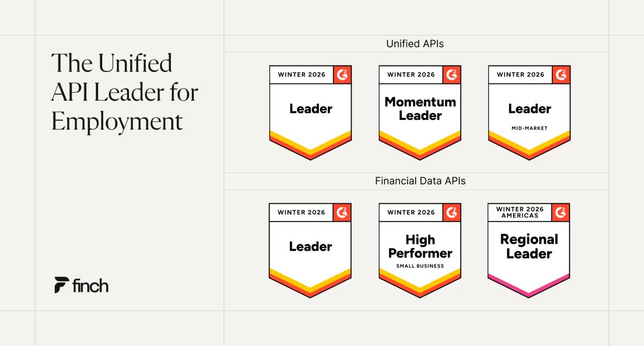Click the MID-MARKET label on Leader badge
644x346 pixels.
coord(529,128)
